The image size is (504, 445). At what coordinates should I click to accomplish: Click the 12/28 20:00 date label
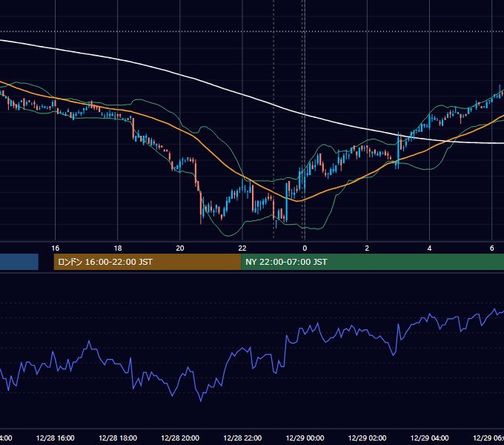coord(180,438)
